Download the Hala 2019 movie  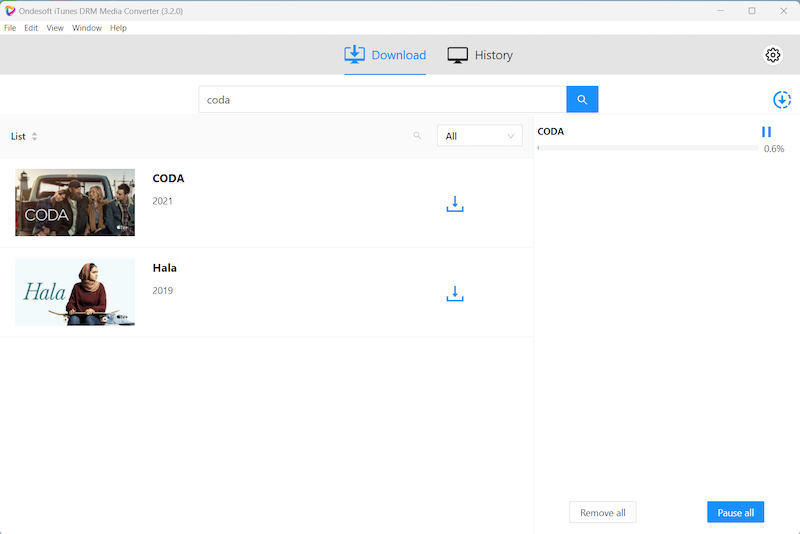pyautogui.click(x=455, y=293)
